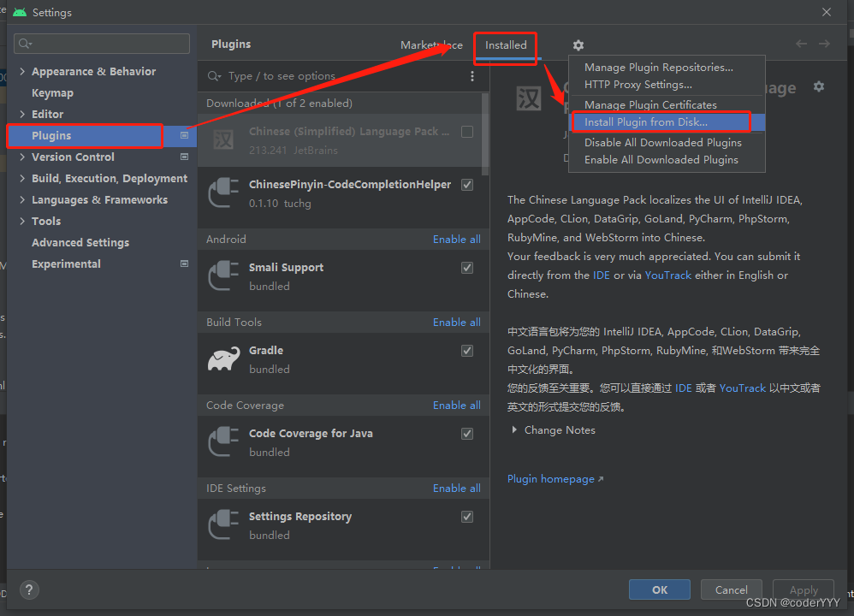This screenshot has width=854, height=616.
Task: Click Enable all for IDE Settings
Action: (456, 489)
